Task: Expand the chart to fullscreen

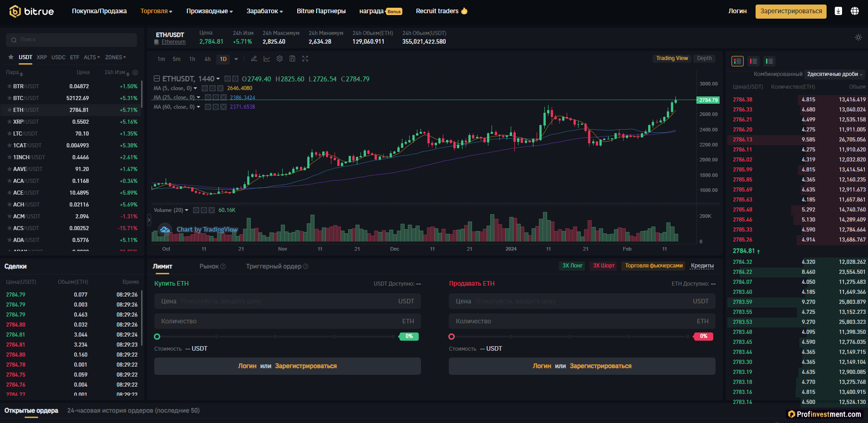Action: click(x=305, y=59)
